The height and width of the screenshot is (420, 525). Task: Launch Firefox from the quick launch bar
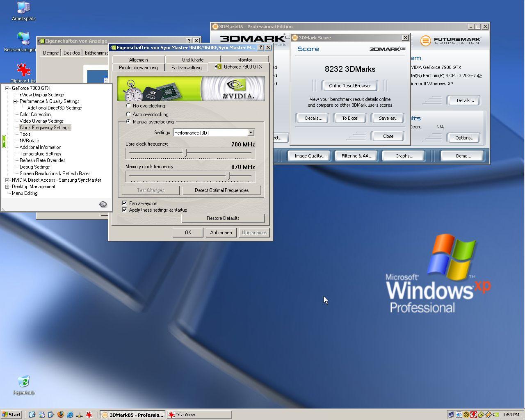click(61, 415)
